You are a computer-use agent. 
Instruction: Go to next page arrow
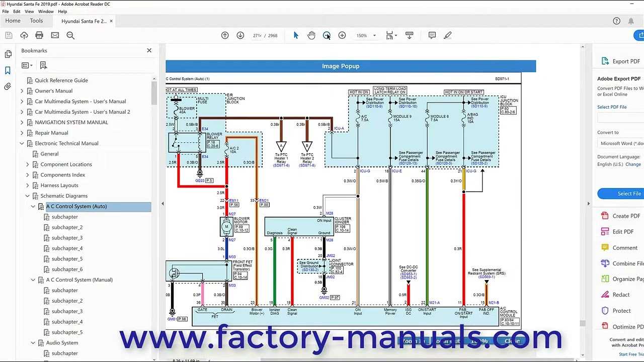pyautogui.click(x=240, y=35)
